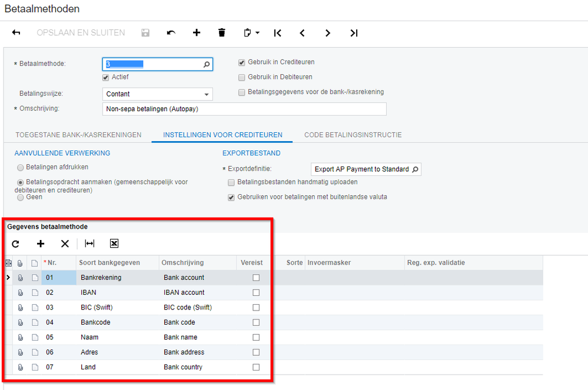The width and height of the screenshot is (588, 390).
Task: Select the Instellingen voor crediteuren tab
Action: pos(222,135)
